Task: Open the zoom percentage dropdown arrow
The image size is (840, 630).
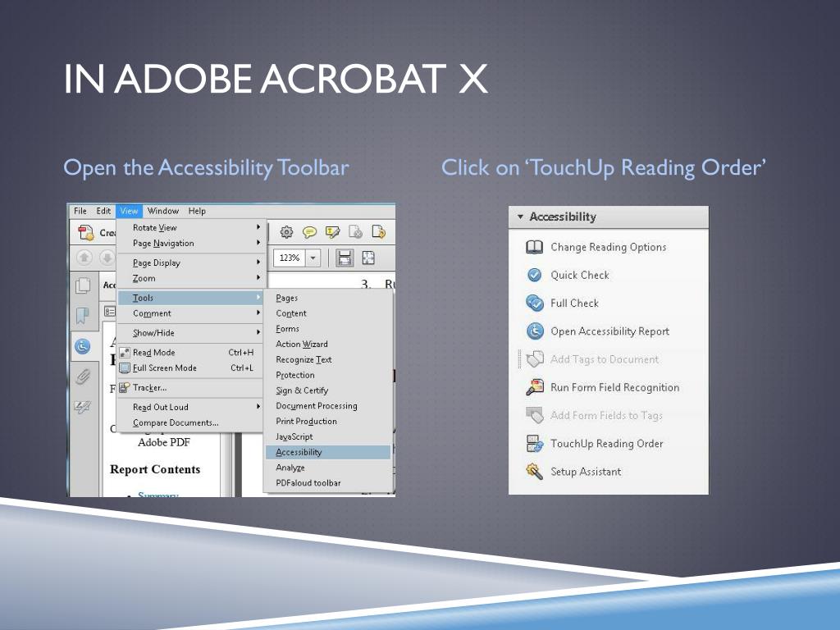Action: tap(313, 258)
